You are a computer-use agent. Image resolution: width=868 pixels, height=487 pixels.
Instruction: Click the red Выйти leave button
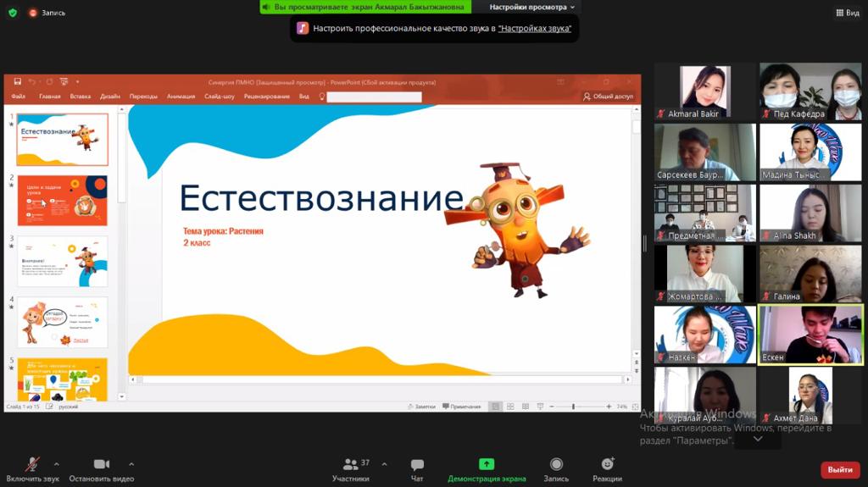(x=839, y=469)
